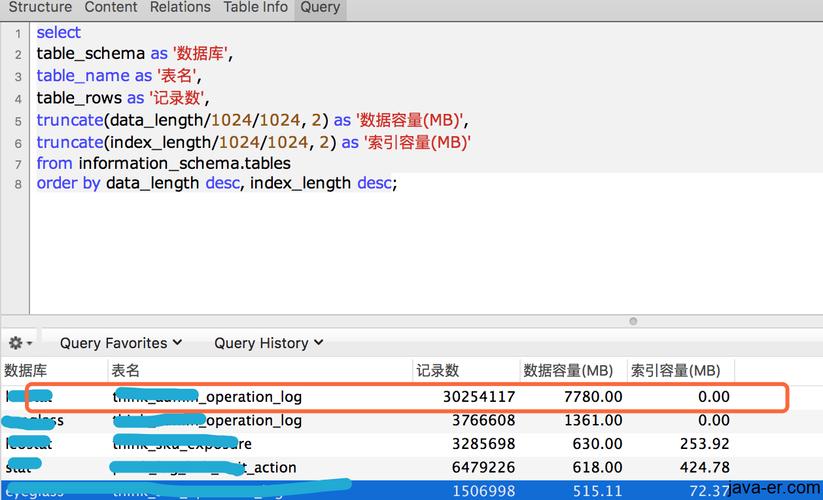Select the Query tab
The width and height of the screenshot is (823, 500).
(320, 7)
